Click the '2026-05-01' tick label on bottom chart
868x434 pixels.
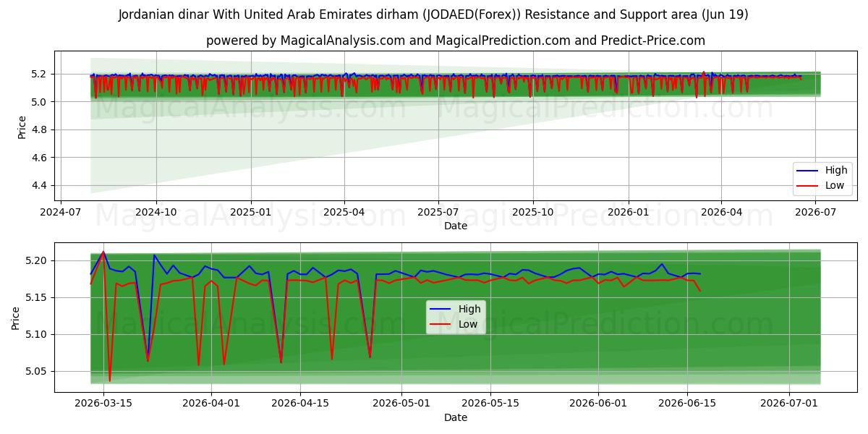click(401, 404)
